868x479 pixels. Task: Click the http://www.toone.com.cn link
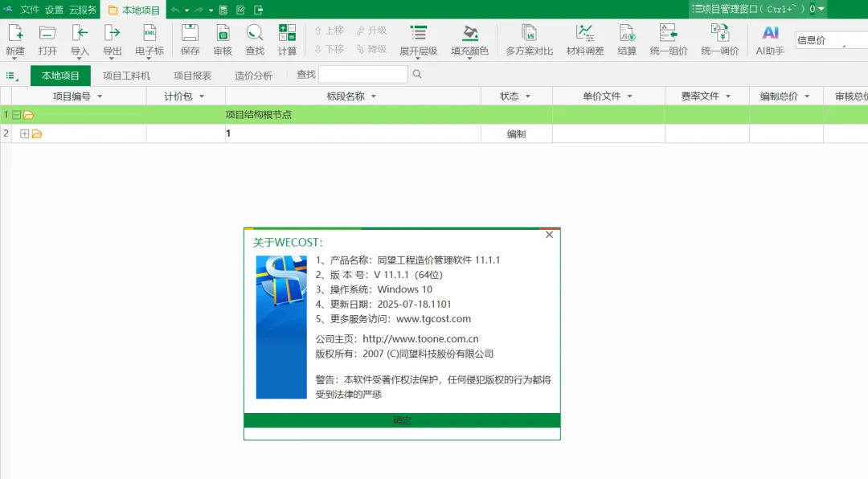(420, 339)
